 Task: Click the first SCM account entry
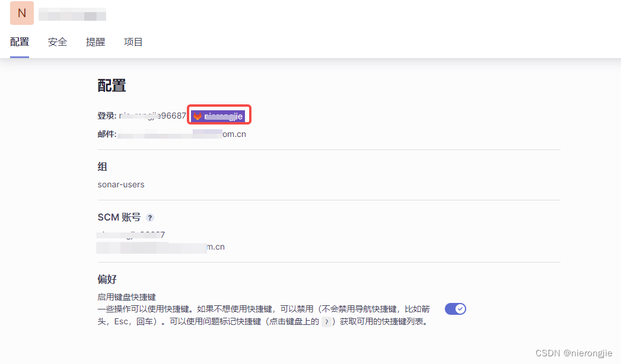tap(131, 234)
